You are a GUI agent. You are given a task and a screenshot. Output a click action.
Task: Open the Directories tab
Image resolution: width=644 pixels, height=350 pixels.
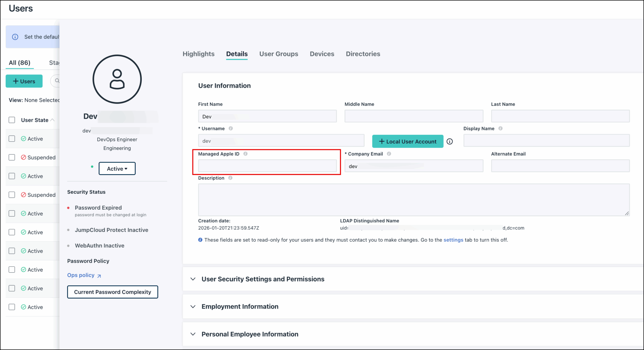363,54
